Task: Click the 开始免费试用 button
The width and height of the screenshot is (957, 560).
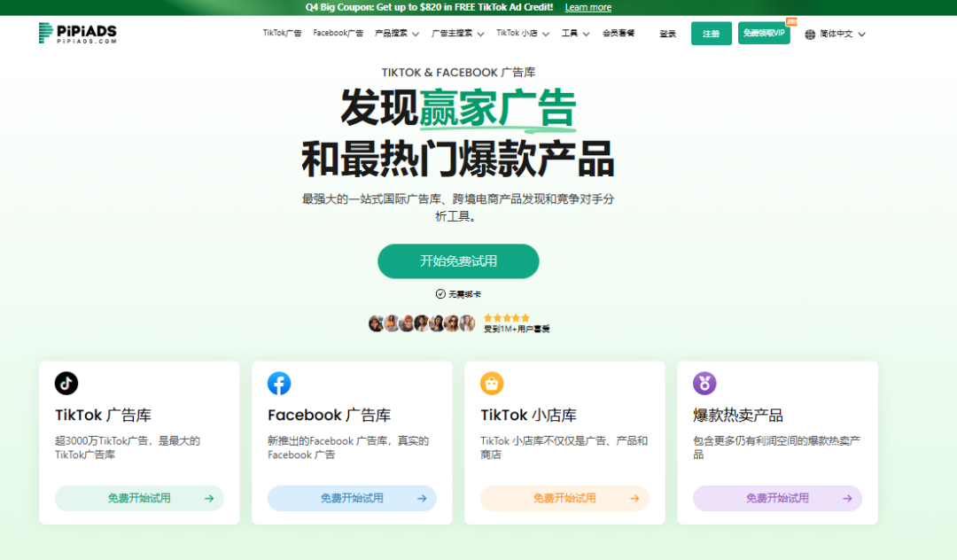Action: [458, 261]
